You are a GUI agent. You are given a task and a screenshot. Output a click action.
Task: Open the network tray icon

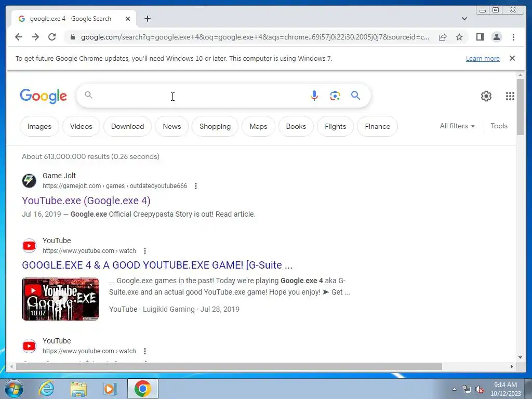(x=467, y=390)
